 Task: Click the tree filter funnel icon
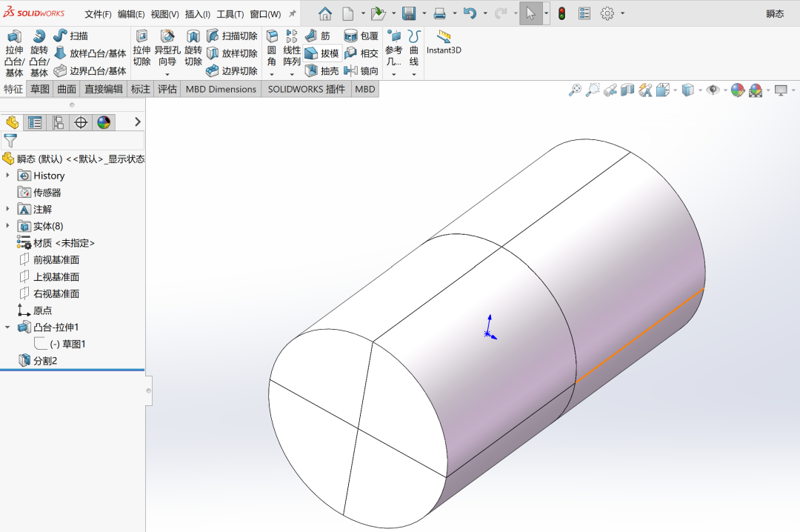coord(10,140)
